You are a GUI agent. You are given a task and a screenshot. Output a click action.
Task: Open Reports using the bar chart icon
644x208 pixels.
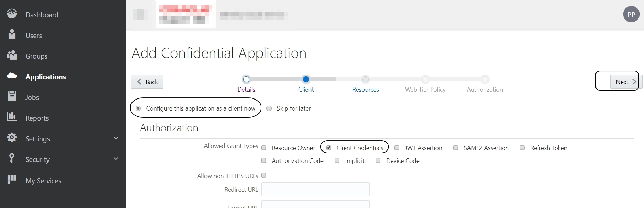(x=12, y=117)
